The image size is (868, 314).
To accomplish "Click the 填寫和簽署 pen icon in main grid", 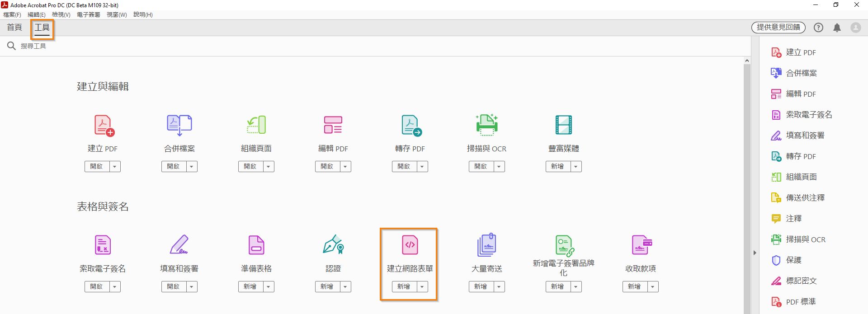I will tap(179, 244).
